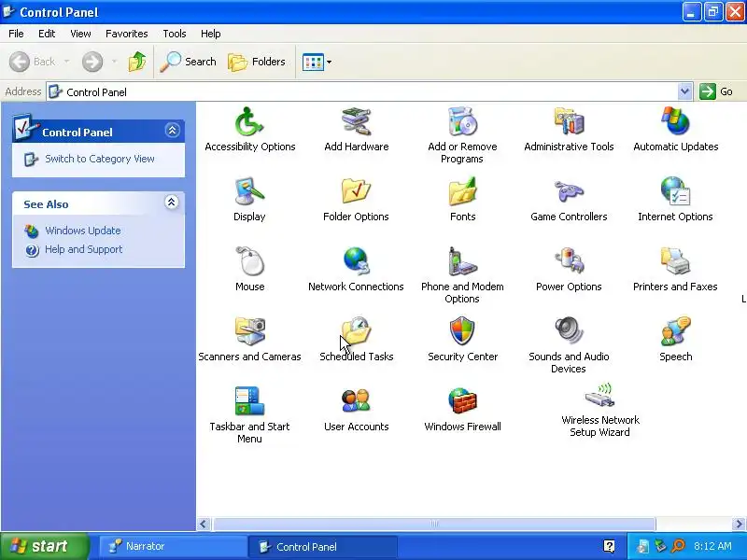Open the Edit menu
Viewport: 747px width, 560px height.
click(x=47, y=34)
